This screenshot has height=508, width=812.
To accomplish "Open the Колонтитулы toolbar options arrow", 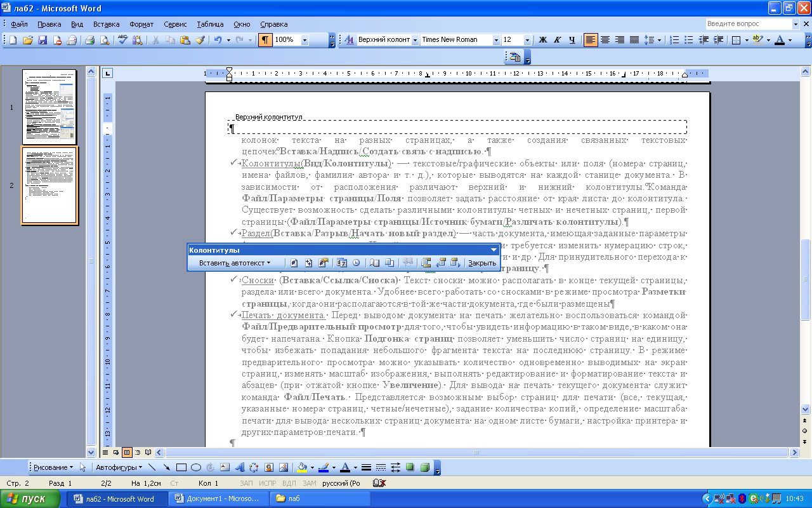I will point(494,250).
